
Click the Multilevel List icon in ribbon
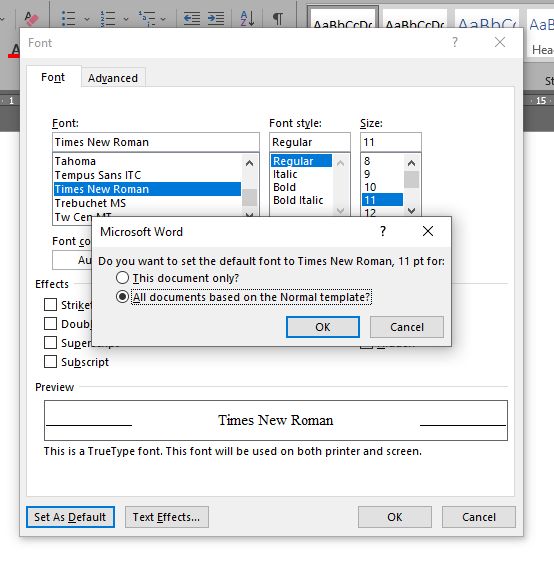point(147,18)
